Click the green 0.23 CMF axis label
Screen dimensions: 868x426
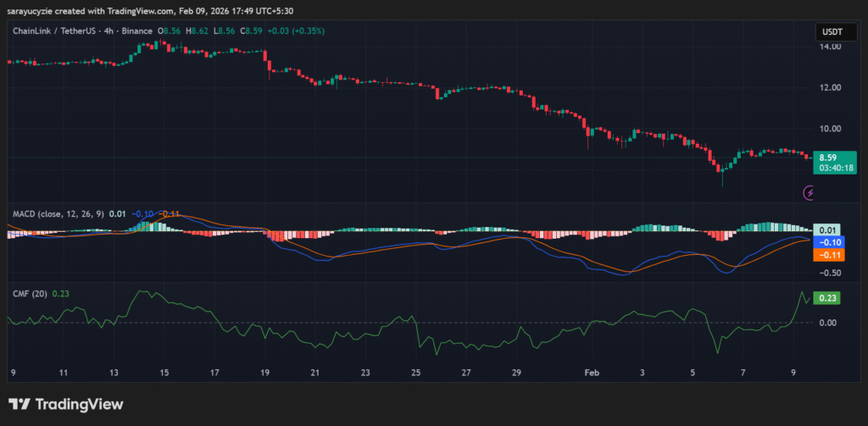pyautogui.click(x=828, y=297)
